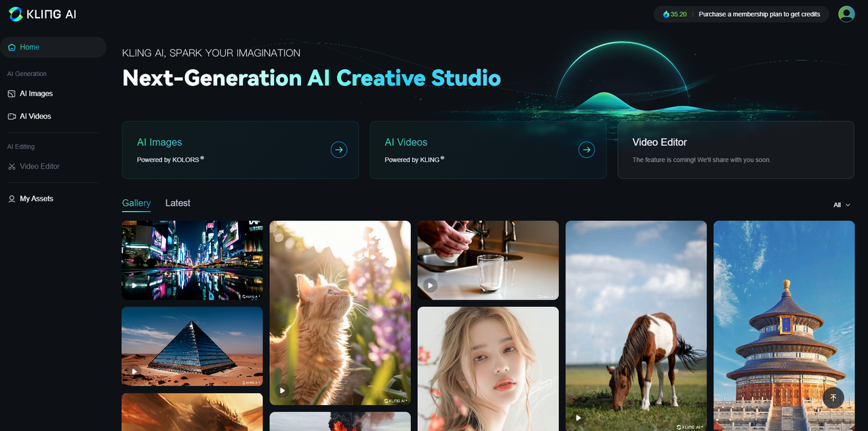The height and width of the screenshot is (431, 868).
Task: Open the Video Editor card
Action: (735, 150)
